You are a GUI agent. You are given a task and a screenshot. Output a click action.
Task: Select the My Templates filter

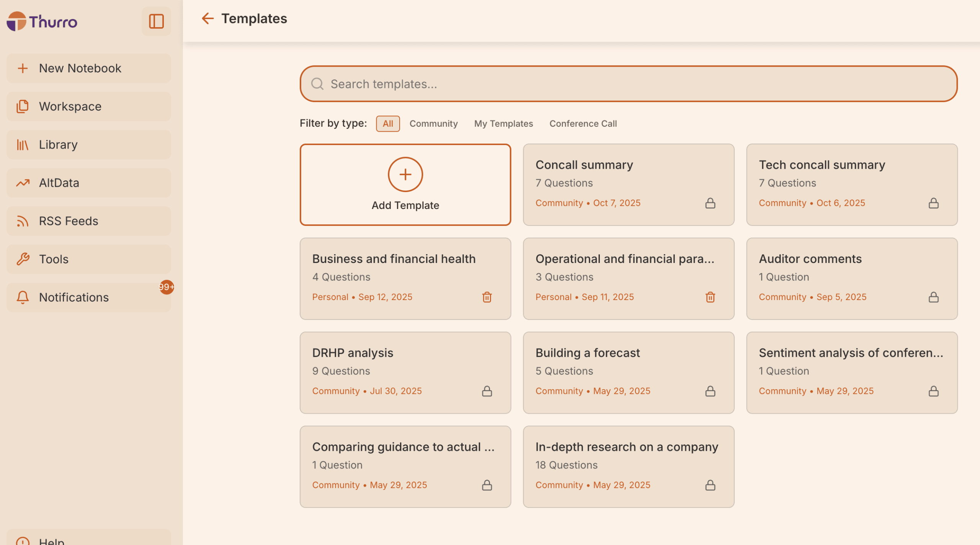pyautogui.click(x=503, y=123)
